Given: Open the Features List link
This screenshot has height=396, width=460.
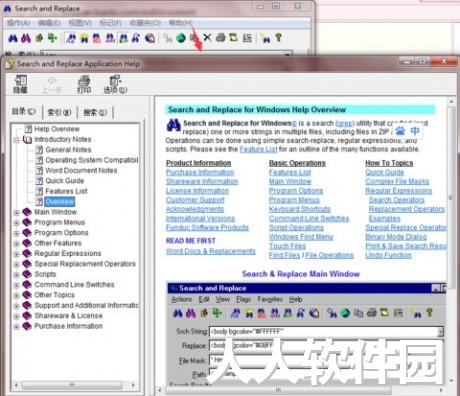Looking at the screenshot, I should click(290, 172).
